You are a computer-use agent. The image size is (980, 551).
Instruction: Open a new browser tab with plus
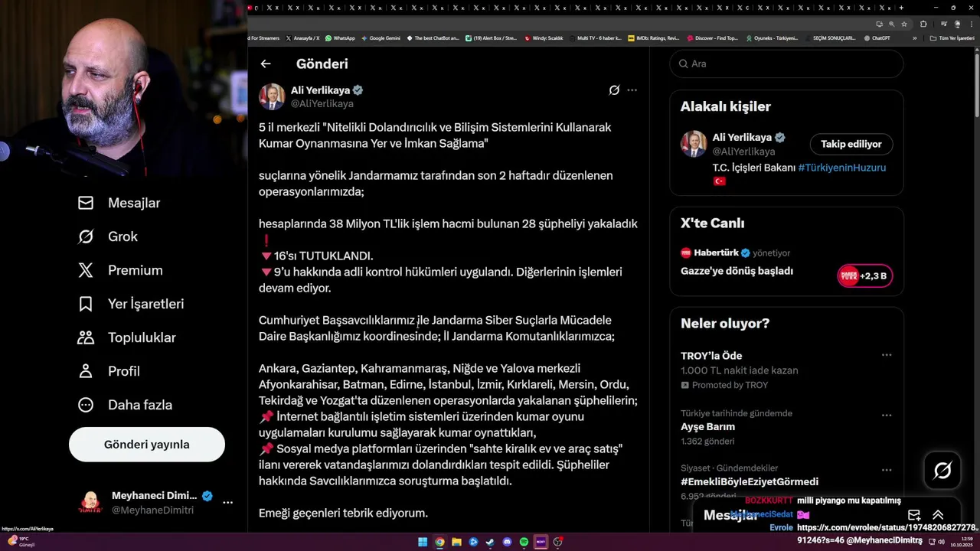(901, 8)
